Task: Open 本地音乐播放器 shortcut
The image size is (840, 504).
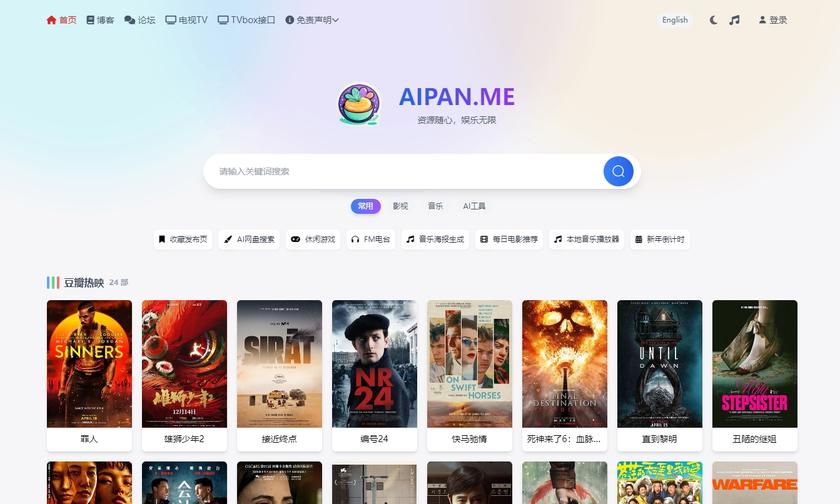Action: click(587, 239)
